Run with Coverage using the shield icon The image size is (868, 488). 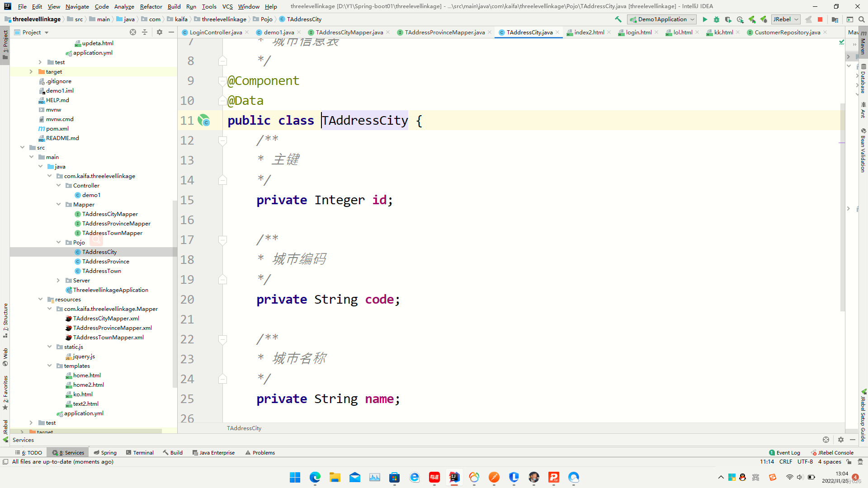pos(728,19)
